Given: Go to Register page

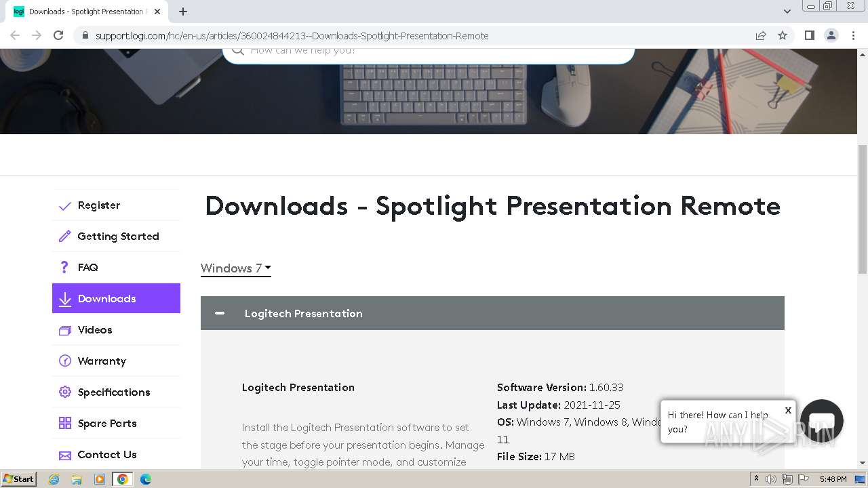Looking at the screenshot, I should (99, 205).
